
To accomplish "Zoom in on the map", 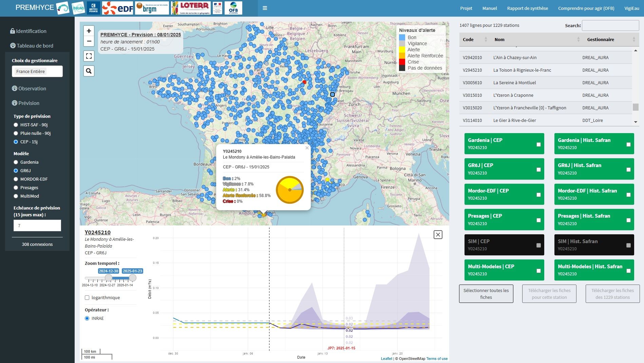I will click(89, 31).
